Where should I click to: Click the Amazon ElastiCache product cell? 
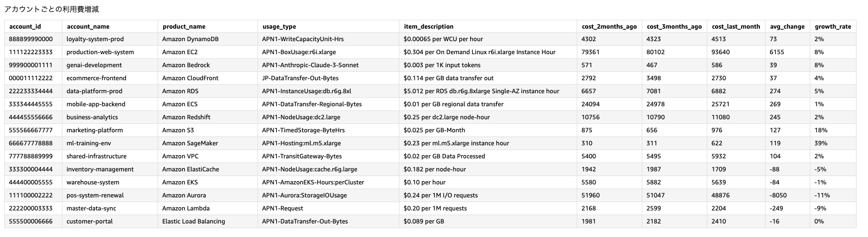point(190,169)
